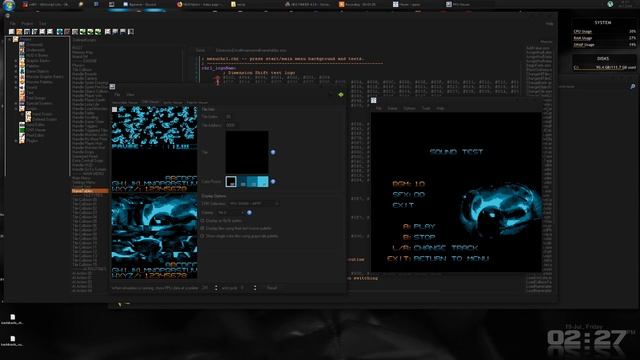The image size is (640, 360).
Task: Expand the Game Objects tree node
Action: (16, 71)
